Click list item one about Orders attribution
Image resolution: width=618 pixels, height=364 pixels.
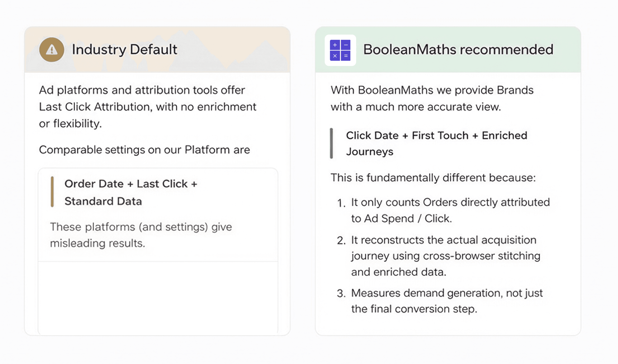click(x=450, y=210)
